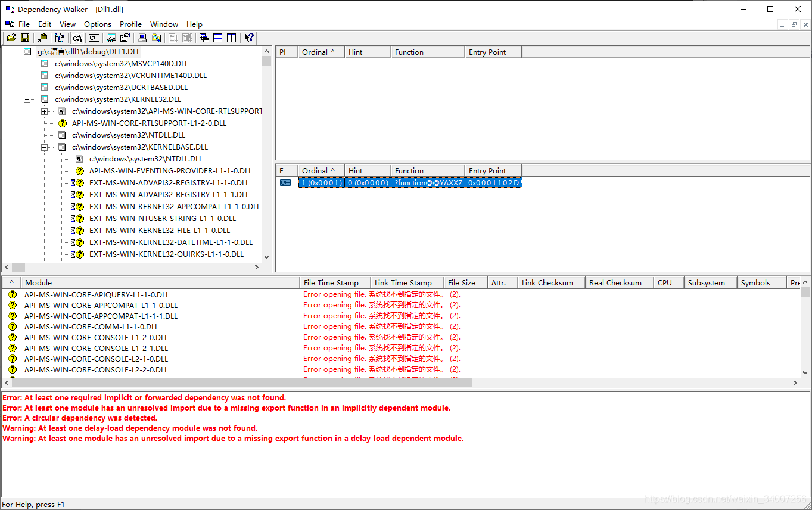Screen dimensions: 812x510
Task: Sort exports by Entry Point header
Action: tap(493, 170)
